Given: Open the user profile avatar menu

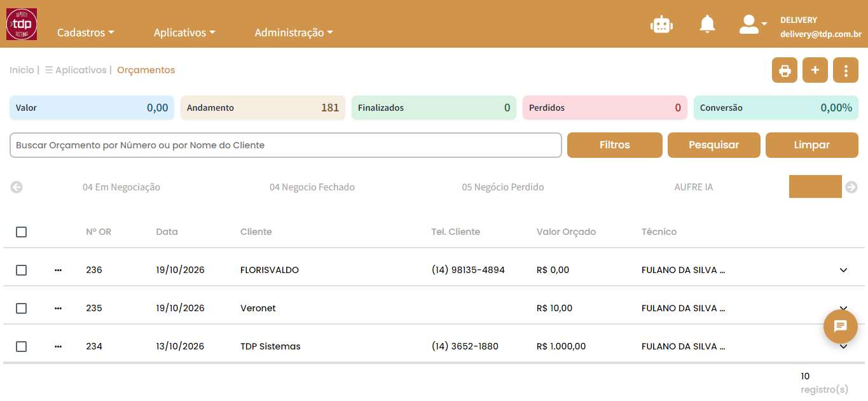Looking at the screenshot, I should click(753, 24).
